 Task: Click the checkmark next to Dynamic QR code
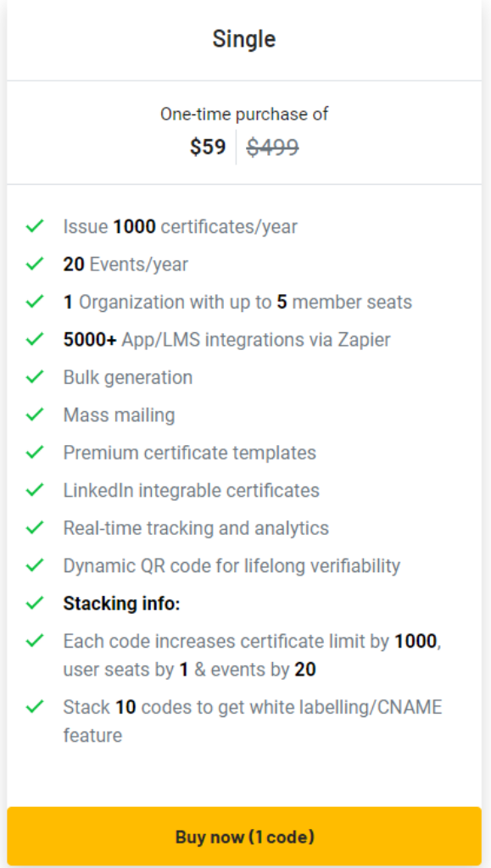tap(34, 565)
